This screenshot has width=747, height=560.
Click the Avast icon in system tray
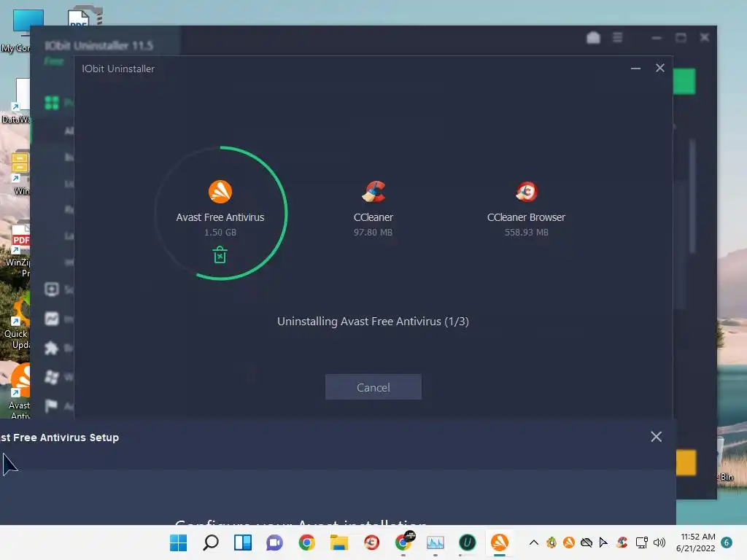[569, 542]
